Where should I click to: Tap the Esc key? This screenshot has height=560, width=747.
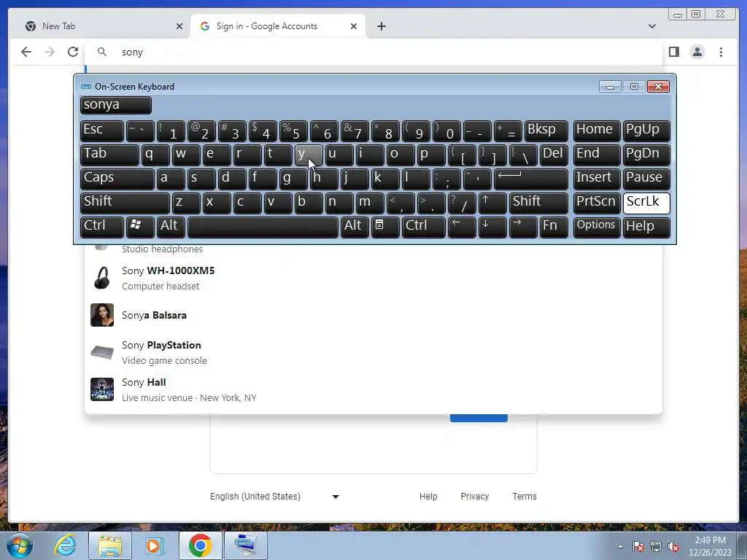pyautogui.click(x=102, y=131)
